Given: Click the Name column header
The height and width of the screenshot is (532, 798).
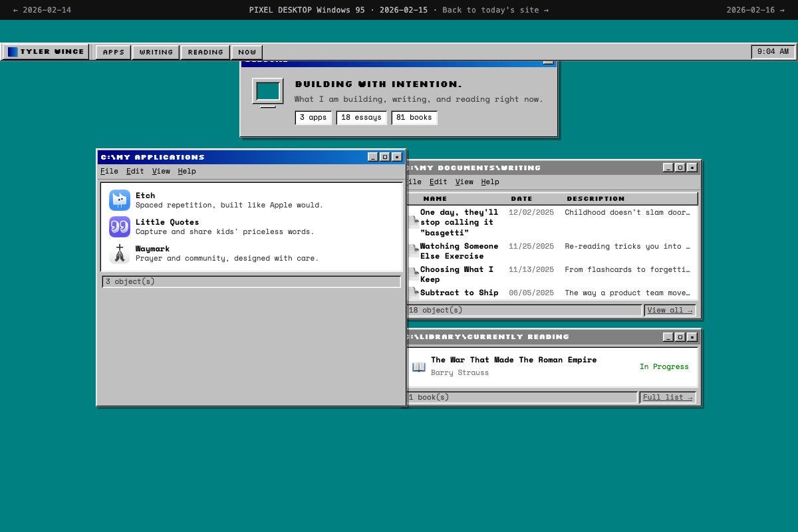Looking at the screenshot, I should pyautogui.click(x=435, y=199).
